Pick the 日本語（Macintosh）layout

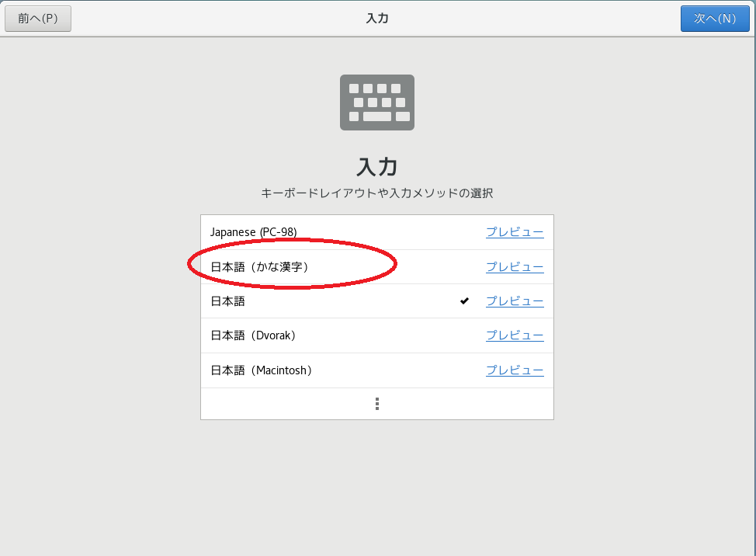coord(377,370)
